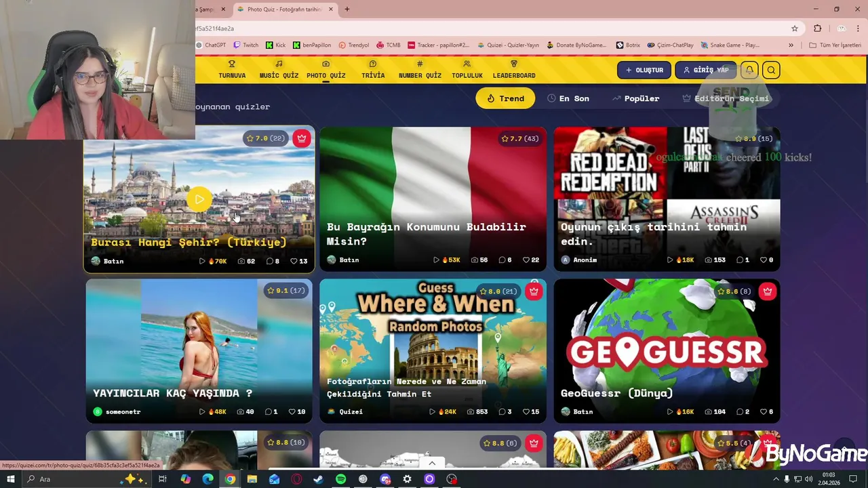Click the heart icon with 22 likes
Image resolution: width=868 pixels, height=488 pixels.
[526, 260]
